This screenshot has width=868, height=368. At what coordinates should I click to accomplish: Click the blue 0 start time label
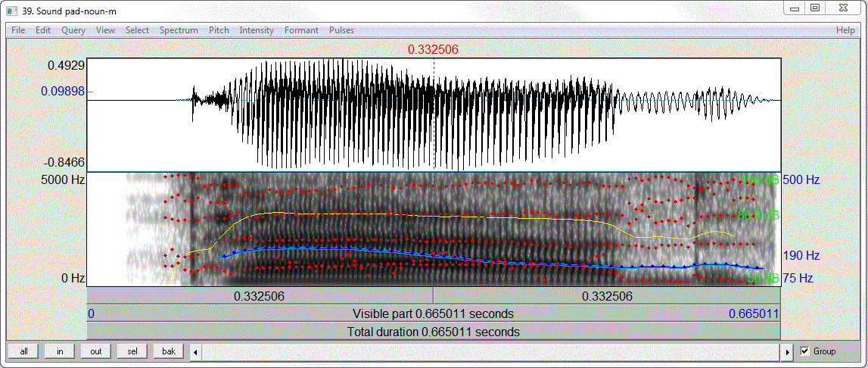[92, 313]
